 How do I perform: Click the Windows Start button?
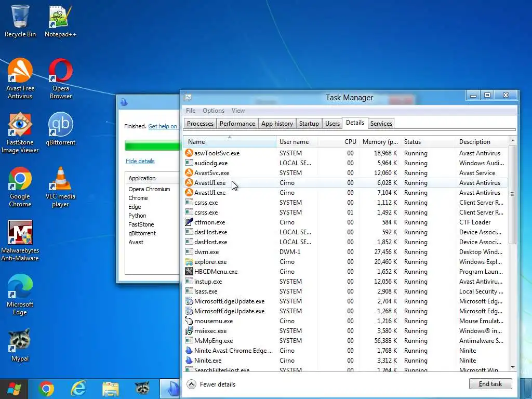coord(14,389)
